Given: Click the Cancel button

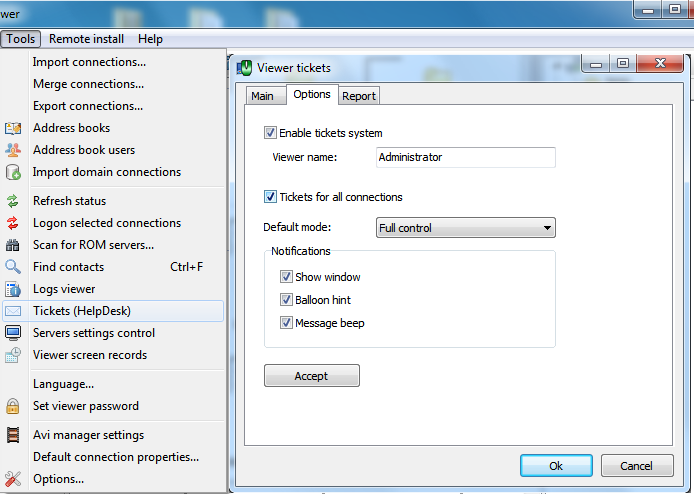Looking at the screenshot, I should (636, 466).
